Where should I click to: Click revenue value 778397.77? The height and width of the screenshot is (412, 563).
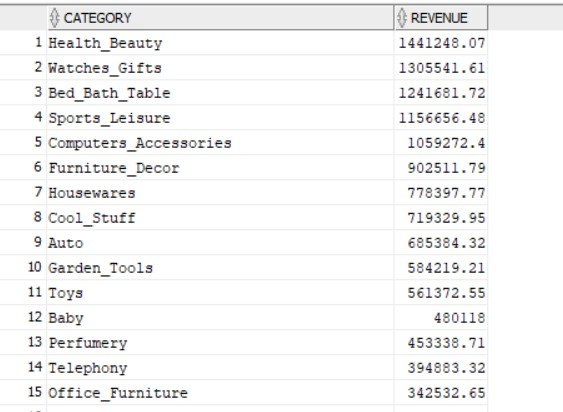446,193
